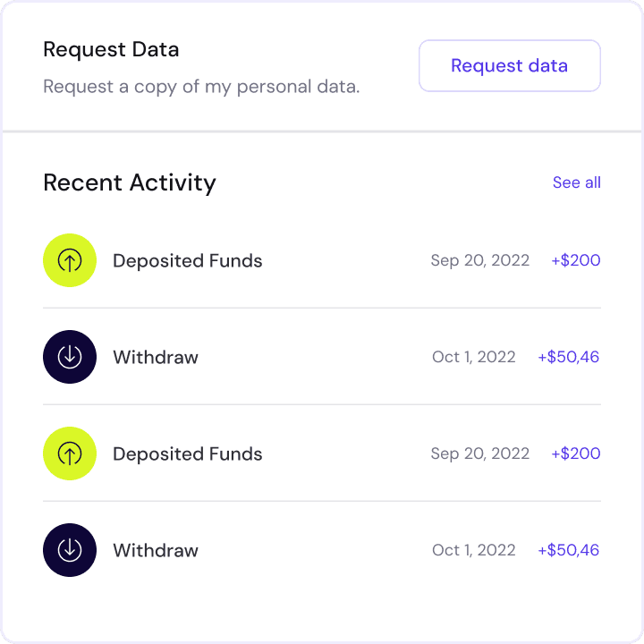The width and height of the screenshot is (644, 644).
Task: Open the first Withdraw entry label
Action: coord(156,357)
